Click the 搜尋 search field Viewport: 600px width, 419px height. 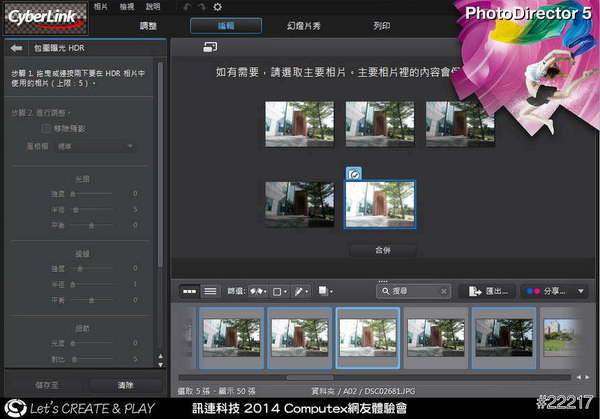(414, 291)
